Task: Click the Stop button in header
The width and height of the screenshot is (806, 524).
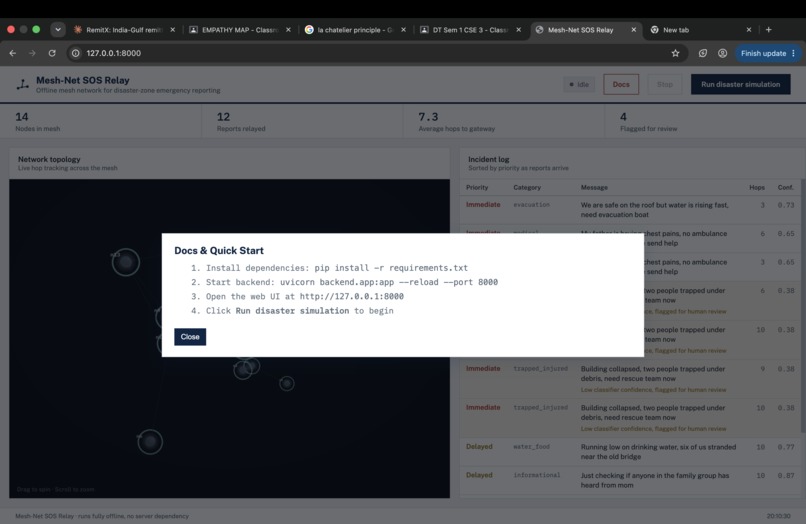Action: (664, 84)
